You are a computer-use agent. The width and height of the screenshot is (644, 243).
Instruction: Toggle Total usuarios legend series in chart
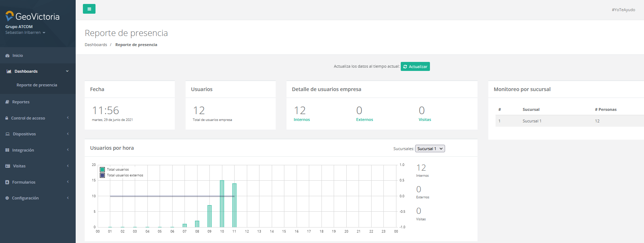(118, 170)
